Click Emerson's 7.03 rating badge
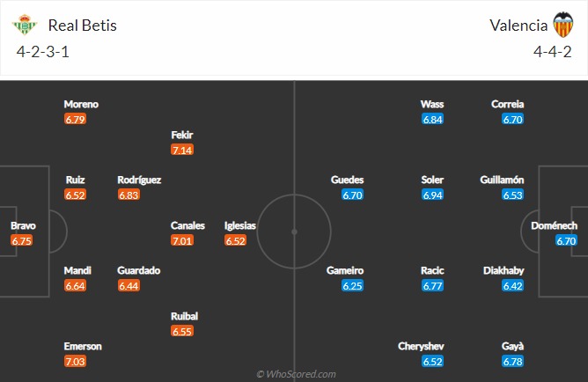This screenshot has width=588, height=382. pos(76,361)
